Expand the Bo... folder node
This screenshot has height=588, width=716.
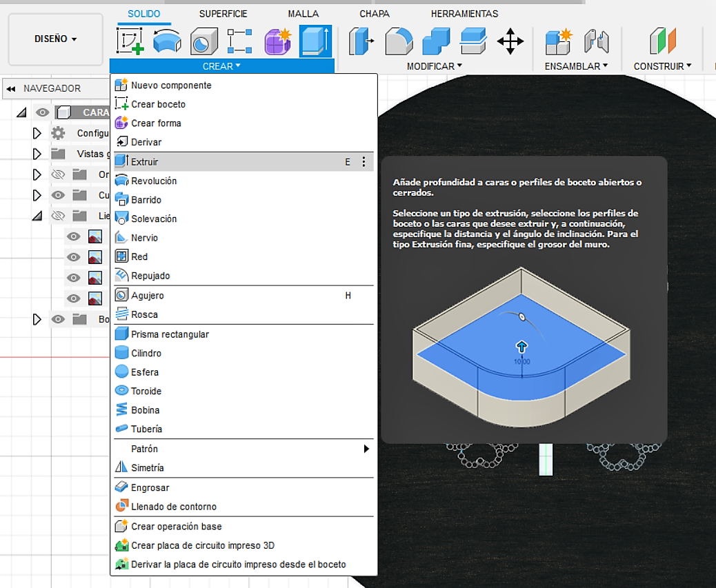pos(37,319)
